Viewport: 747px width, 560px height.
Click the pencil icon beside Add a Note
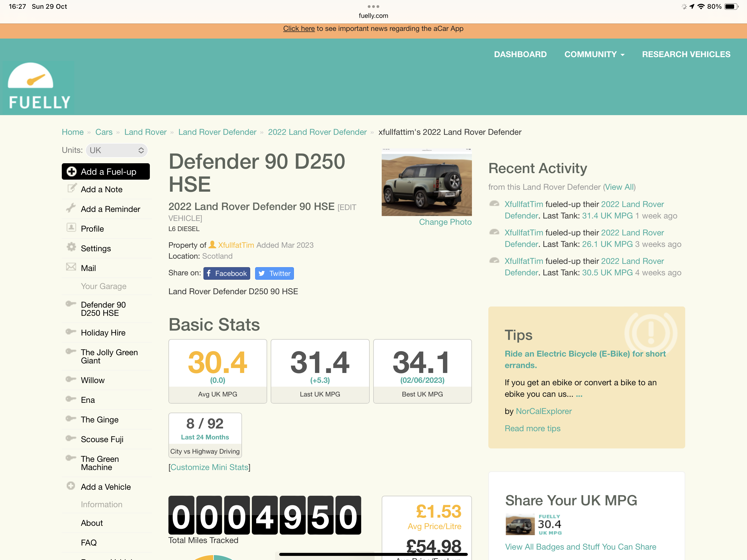coord(72,188)
